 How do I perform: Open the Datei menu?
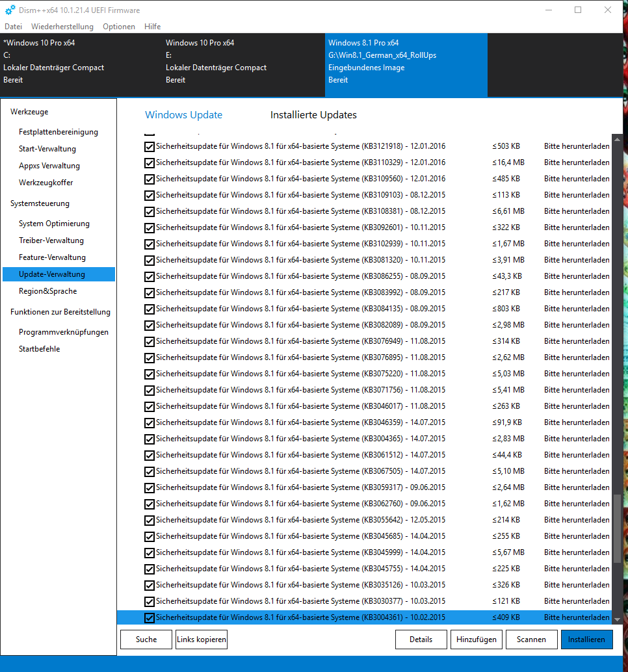(13, 27)
